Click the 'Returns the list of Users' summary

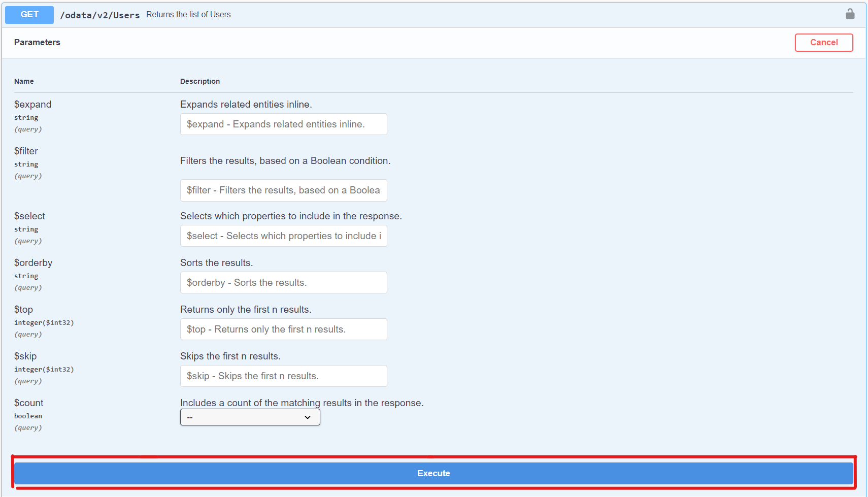coord(188,15)
